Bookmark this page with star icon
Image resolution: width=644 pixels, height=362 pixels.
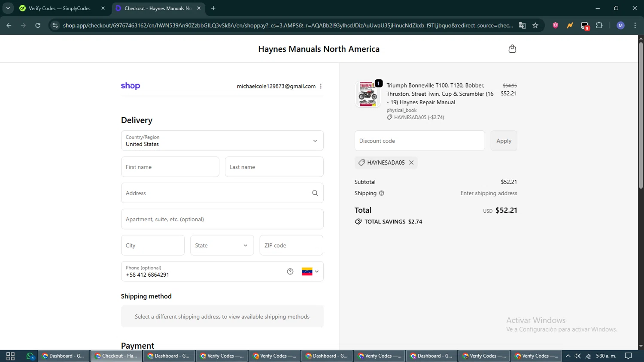coord(535,25)
